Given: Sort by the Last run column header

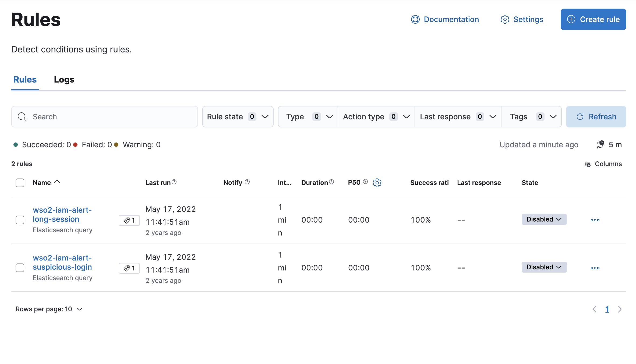Looking at the screenshot, I should click(158, 183).
